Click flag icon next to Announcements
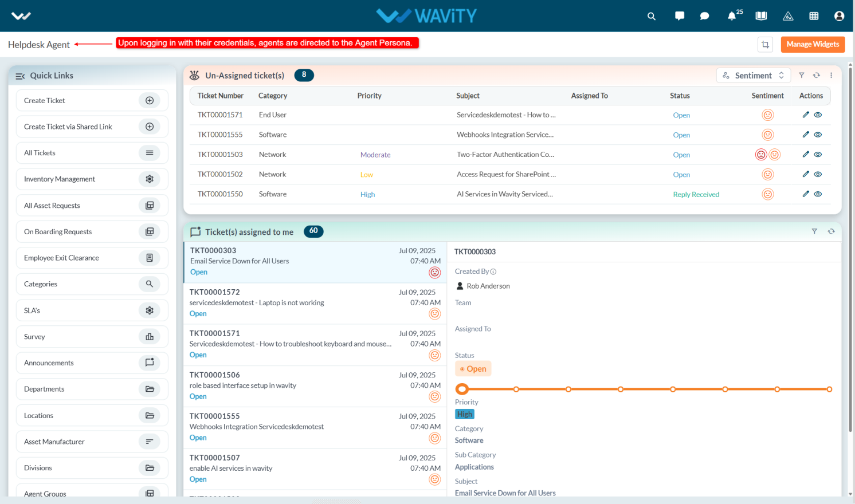The width and height of the screenshot is (855, 504). [150, 363]
